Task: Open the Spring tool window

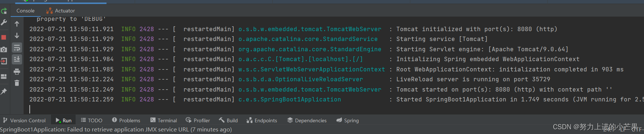Action: coord(348,120)
